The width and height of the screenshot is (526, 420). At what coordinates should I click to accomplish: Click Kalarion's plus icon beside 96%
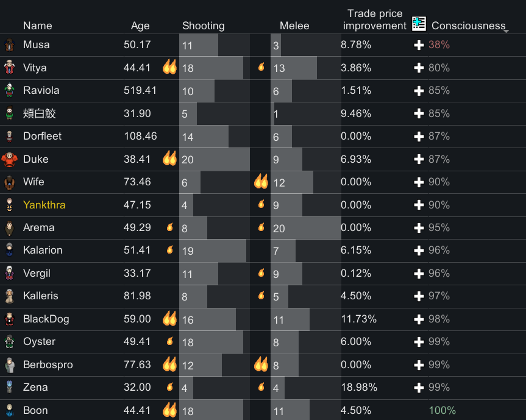(419, 251)
